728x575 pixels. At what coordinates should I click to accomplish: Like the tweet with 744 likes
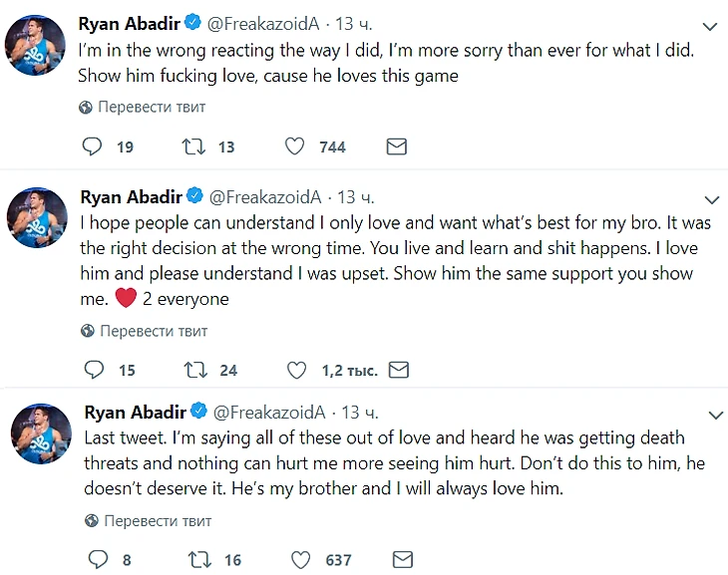(294, 146)
